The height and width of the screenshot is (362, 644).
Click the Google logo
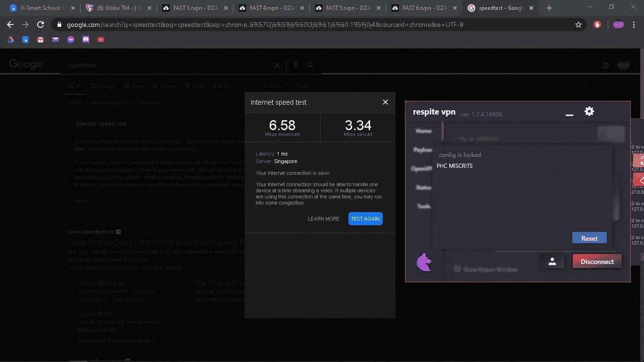26,65
